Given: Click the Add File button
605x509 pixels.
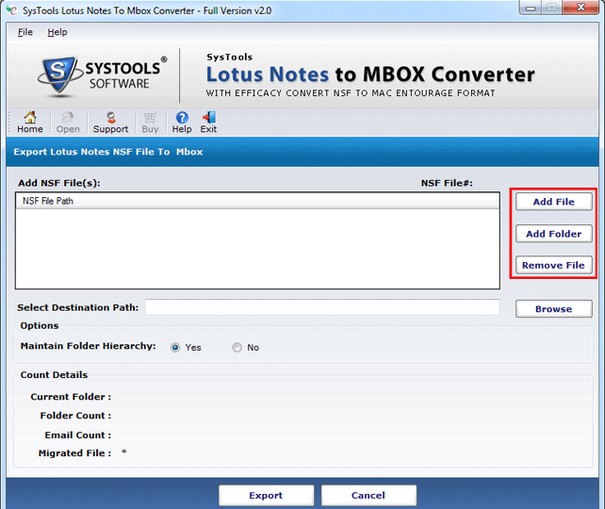Looking at the screenshot, I should pos(554,201).
